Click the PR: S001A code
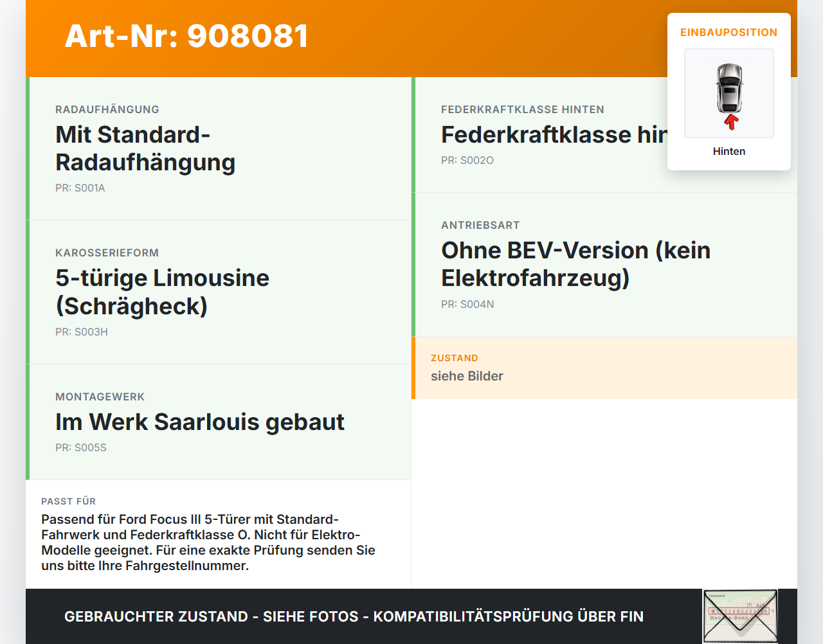 pos(80,188)
